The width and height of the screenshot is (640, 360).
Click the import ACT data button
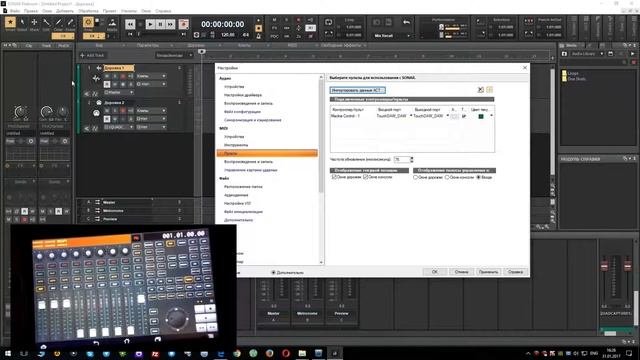357,90
